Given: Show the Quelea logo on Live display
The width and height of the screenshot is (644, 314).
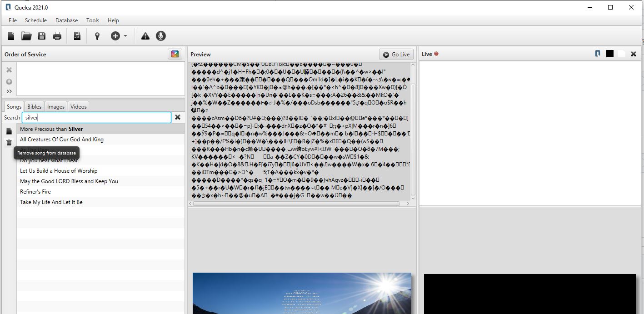Looking at the screenshot, I should coord(597,53).
